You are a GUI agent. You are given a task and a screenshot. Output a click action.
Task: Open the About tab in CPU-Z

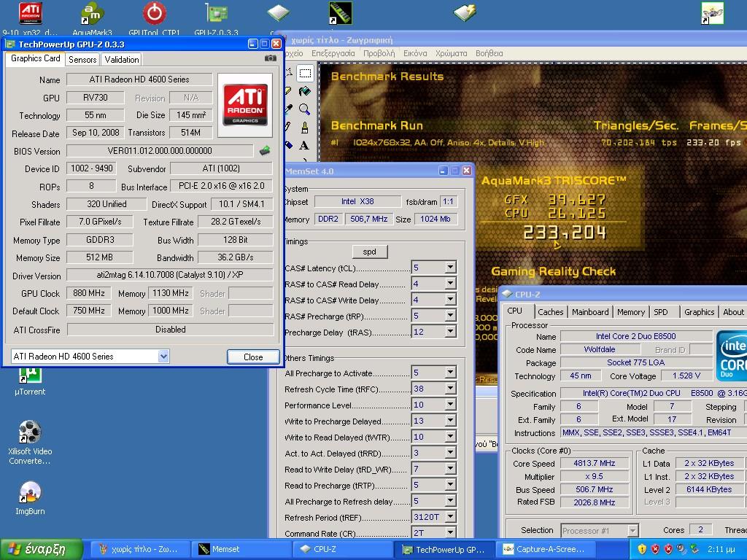[x=732, y=312]
